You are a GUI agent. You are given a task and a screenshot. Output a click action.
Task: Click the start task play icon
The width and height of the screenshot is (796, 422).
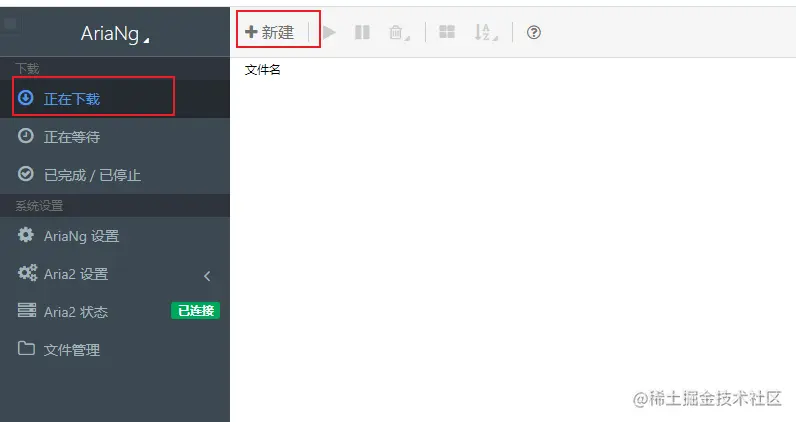[x=329, y=33]
